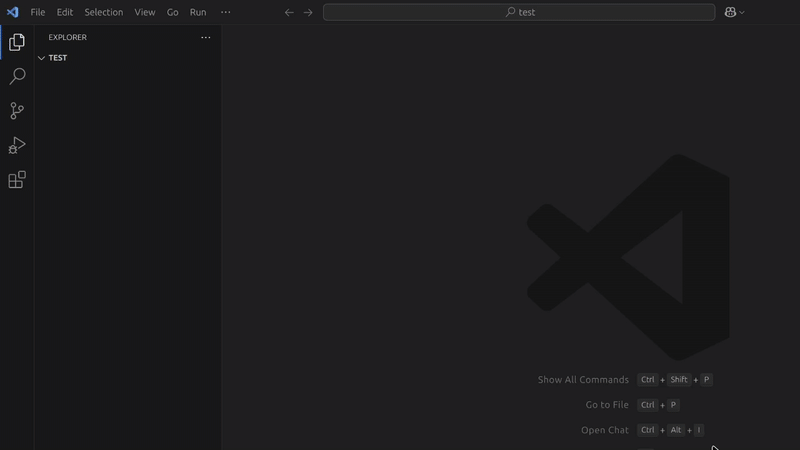The height and width of the screenshot is (450, 800).
Task: Open the File menu
Action: [x=38, y=12]
